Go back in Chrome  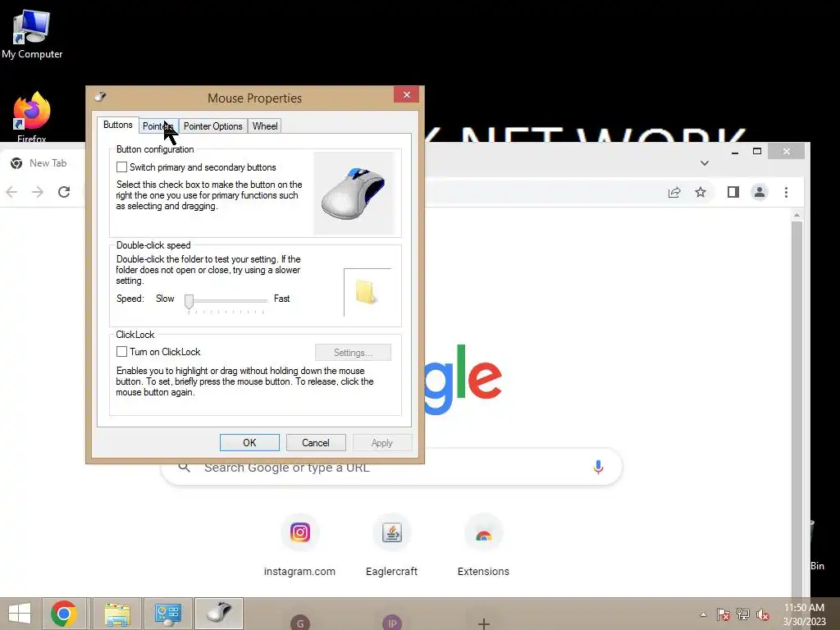click(11, 192)
